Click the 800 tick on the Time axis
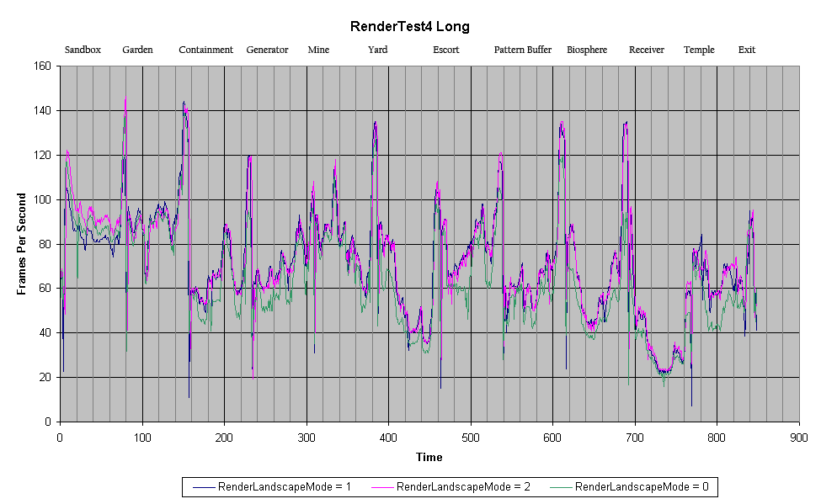Image resolution: width=821 pixels, height=504 pixels. [717, 438]
